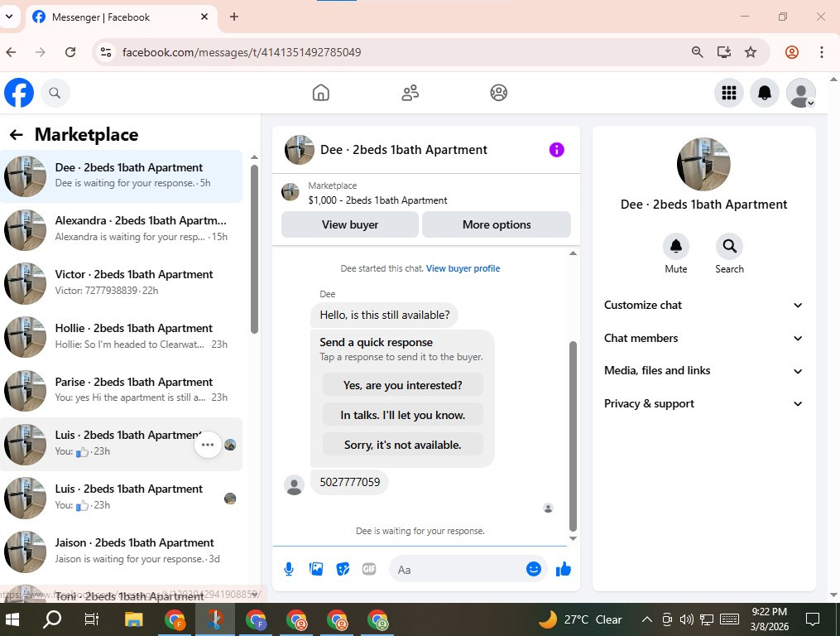Open the three-dots menu on Luis chat
The height and width of the screenshot is (636, 840).
point(208,445)
